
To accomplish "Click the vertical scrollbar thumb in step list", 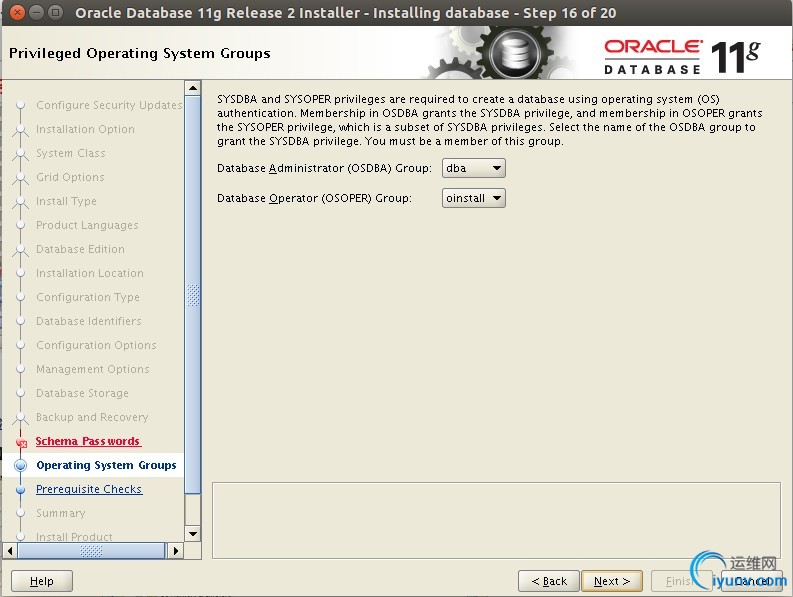I will click(193, 294).
